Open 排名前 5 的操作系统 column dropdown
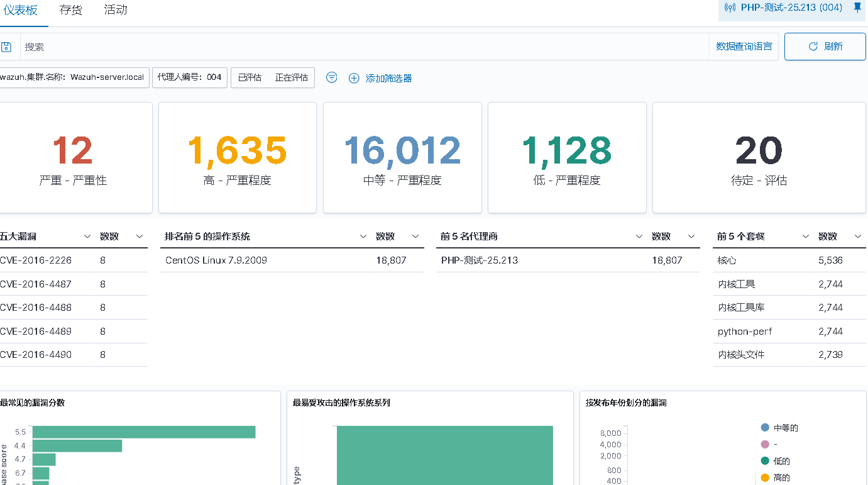 pos(363,237)
